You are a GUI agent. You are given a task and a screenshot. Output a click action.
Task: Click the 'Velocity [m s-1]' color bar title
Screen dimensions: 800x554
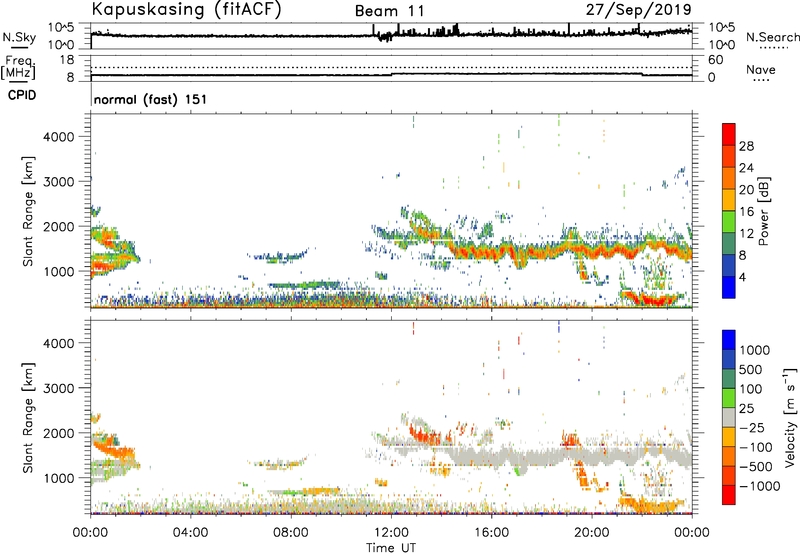coord(790,417)
